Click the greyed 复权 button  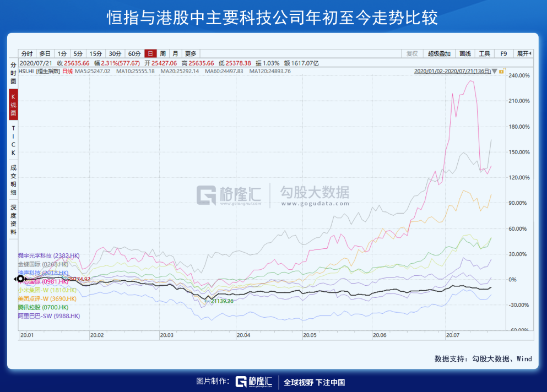[412, 53]
